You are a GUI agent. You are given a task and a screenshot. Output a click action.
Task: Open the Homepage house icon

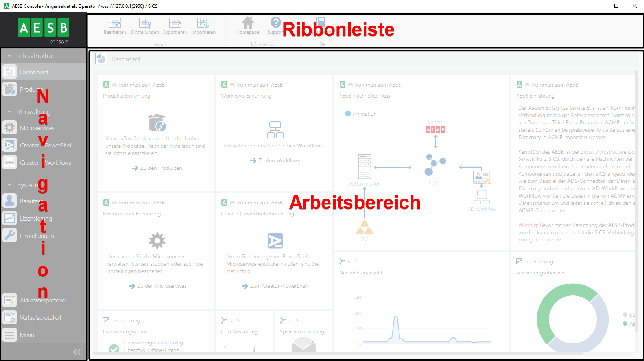[248, 23]
